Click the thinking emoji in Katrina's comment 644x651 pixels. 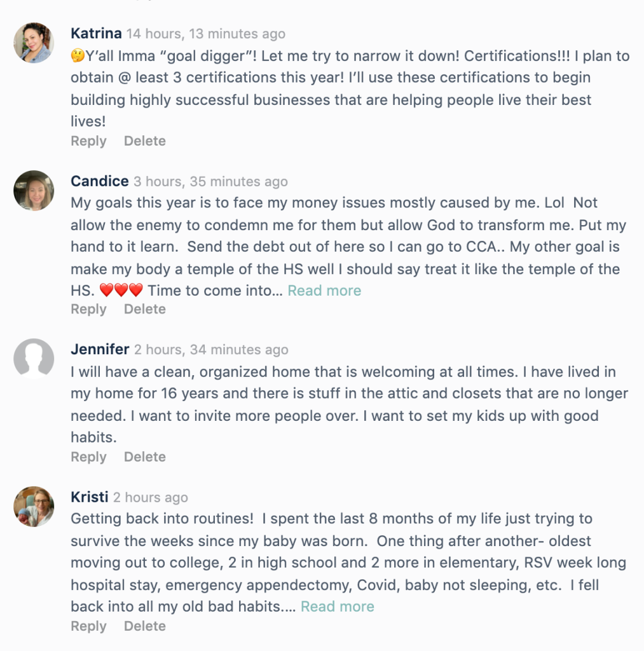click(x=78, y=56)
